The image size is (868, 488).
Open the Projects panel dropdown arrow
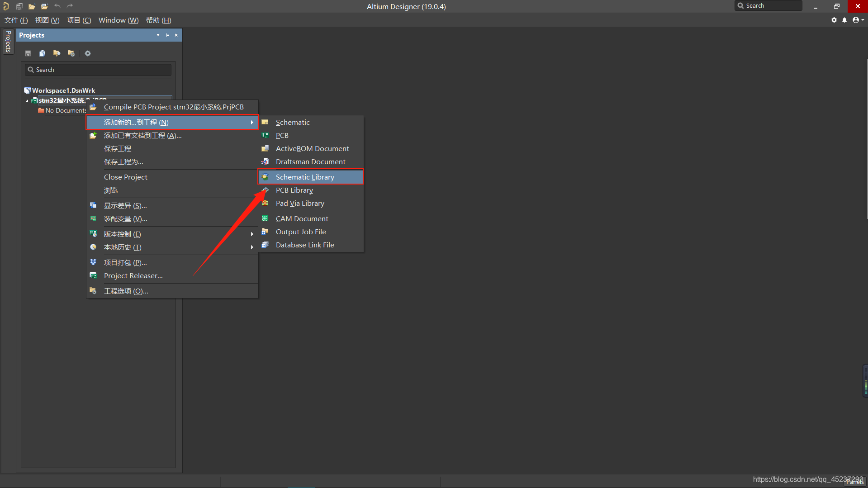click(158, 35)
